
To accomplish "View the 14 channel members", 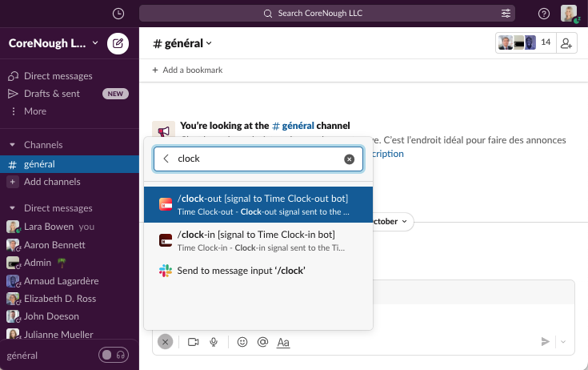I will tap(526, 42).
